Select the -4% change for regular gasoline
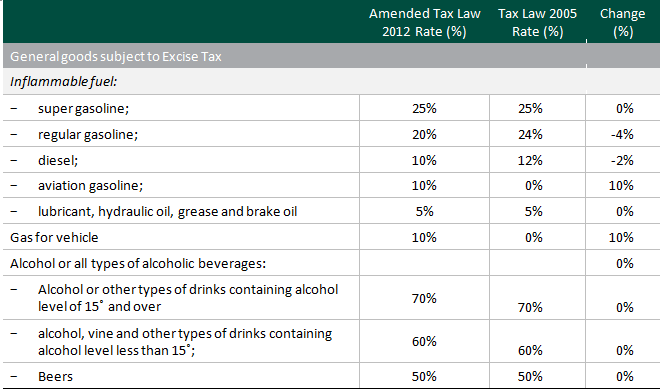The image size is (663, 391). click(x=622, y=134)
